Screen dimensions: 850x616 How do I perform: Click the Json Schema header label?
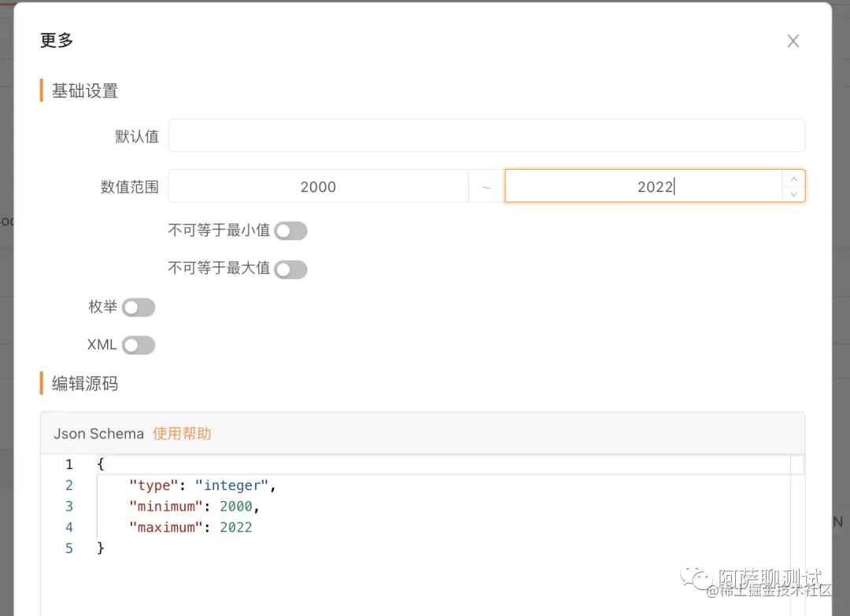98,433
